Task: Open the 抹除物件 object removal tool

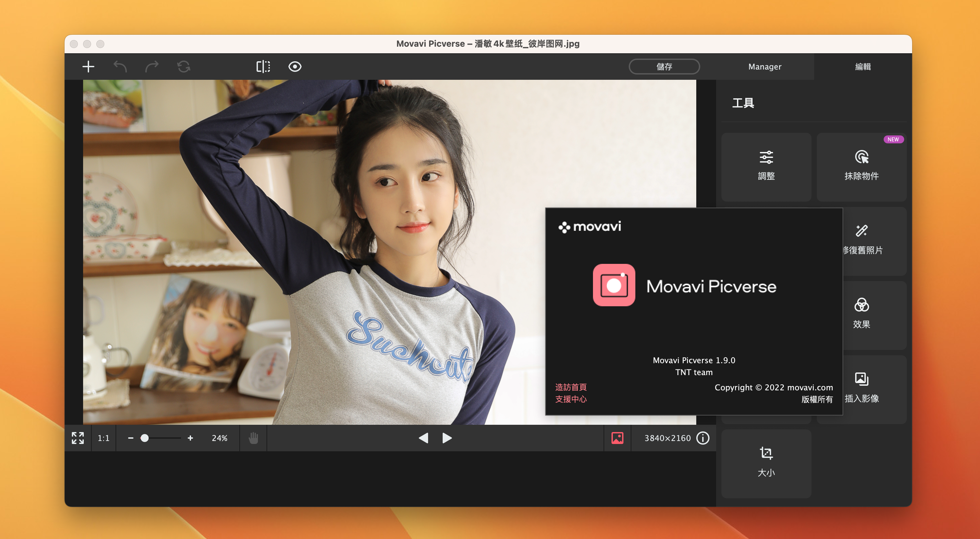Action: [x=861, y=166]
